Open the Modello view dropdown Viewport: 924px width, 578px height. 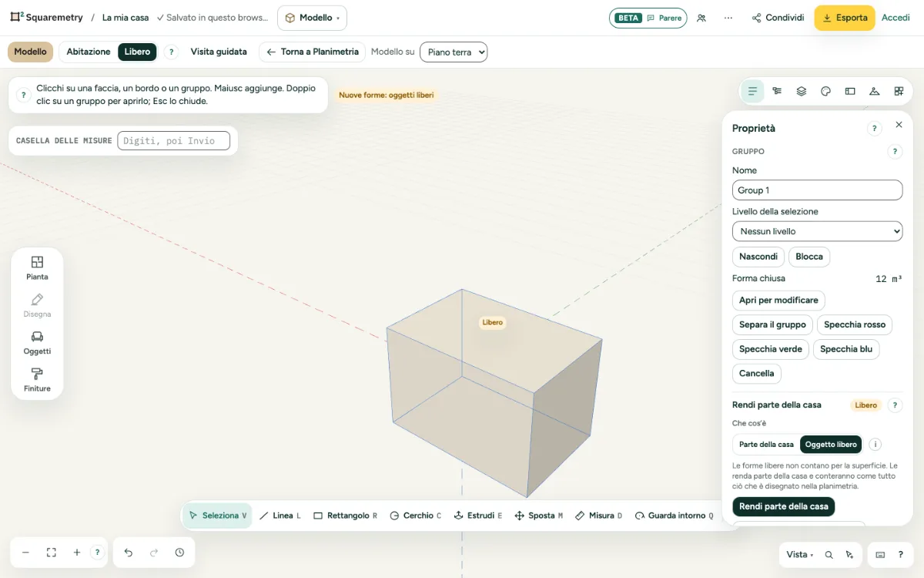(312, 18)
